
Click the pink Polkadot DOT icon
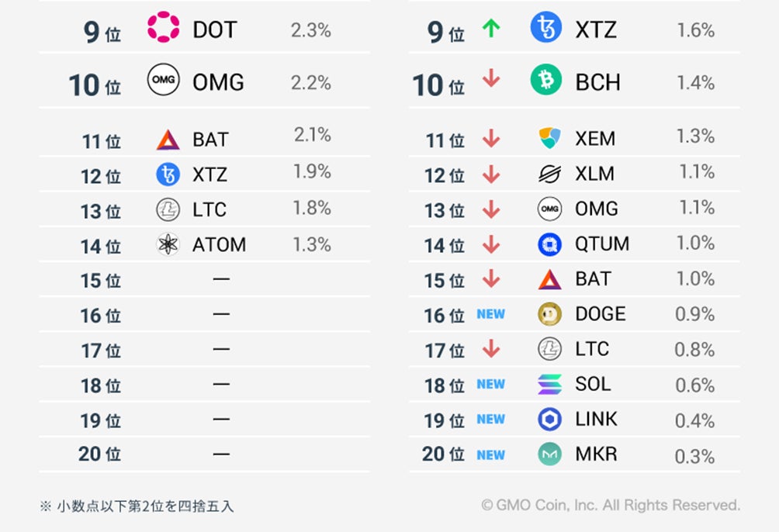pyautogui.click(x=163, y=29)
